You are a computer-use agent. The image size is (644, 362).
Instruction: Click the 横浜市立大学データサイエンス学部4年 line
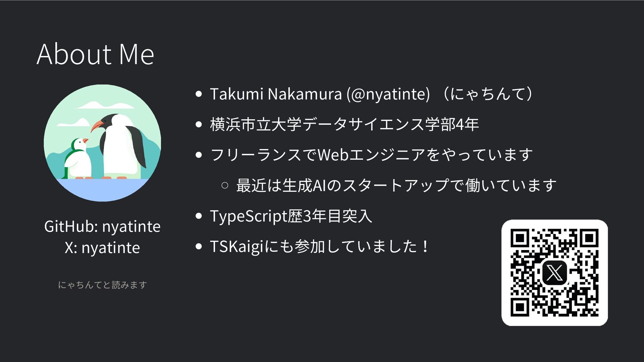point(344,124)
